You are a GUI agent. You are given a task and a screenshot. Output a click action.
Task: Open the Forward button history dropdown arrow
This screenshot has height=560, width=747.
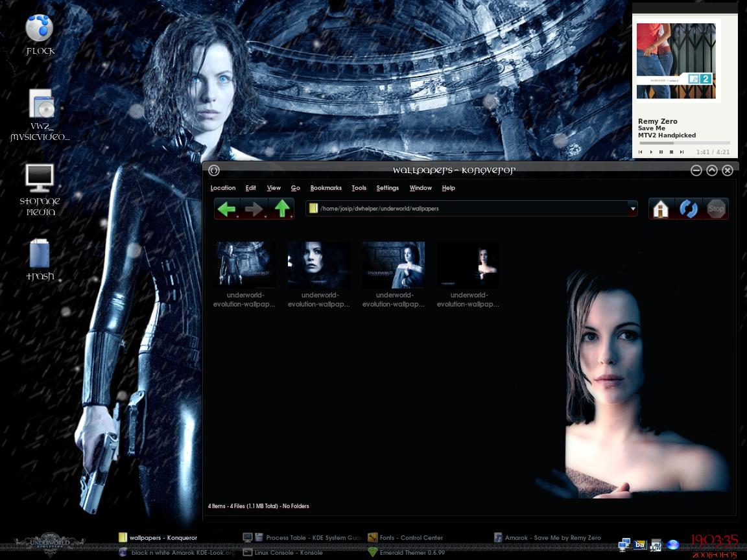pos(265,216)
